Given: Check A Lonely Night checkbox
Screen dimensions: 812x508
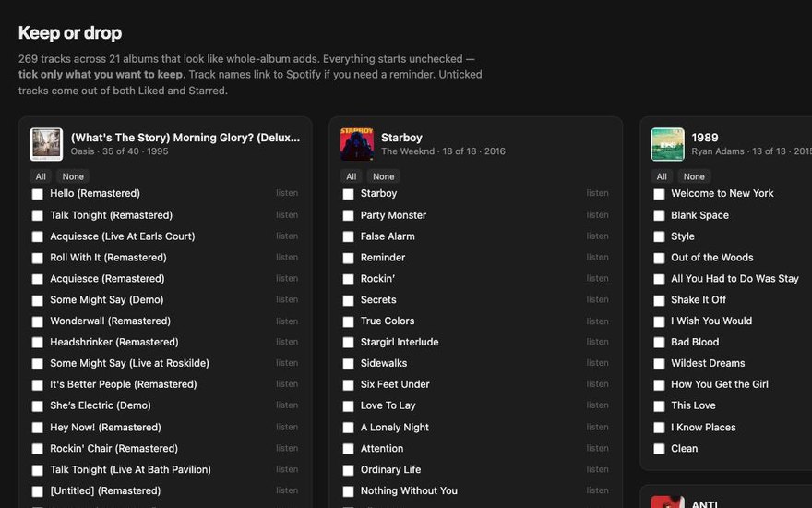Looking at the screenshot, I should pyautogui.click(x=348, y=428).
